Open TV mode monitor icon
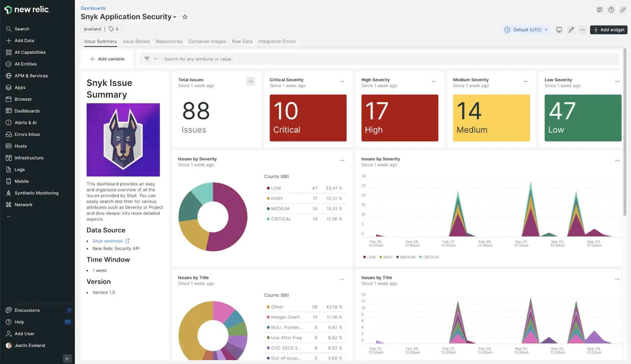The height and width of the screenshot is (364, 631). [559, 30]
